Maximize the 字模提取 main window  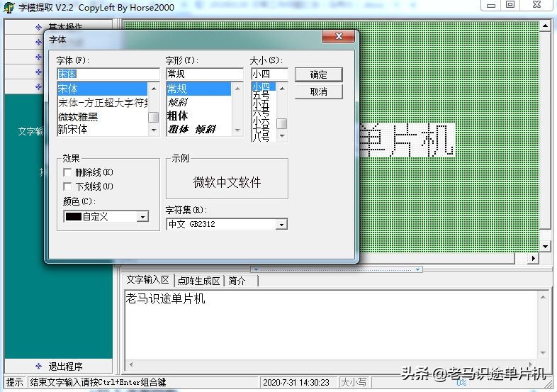[x=510, y=6]
